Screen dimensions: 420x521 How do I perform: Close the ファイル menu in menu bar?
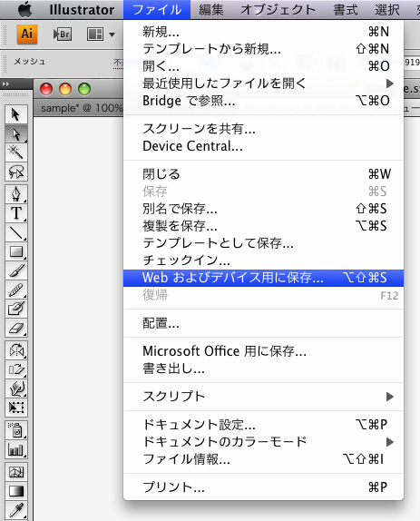[x=157, y=10]
